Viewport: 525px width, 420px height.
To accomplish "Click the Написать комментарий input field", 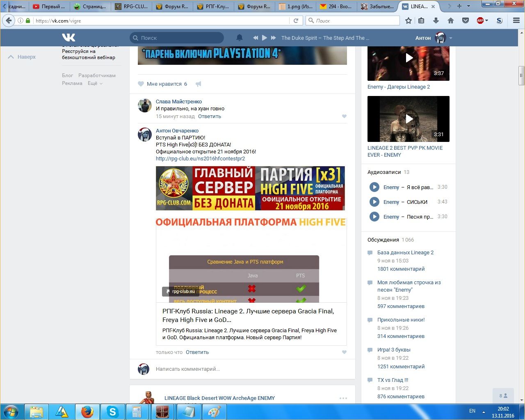I will point(246,369).
